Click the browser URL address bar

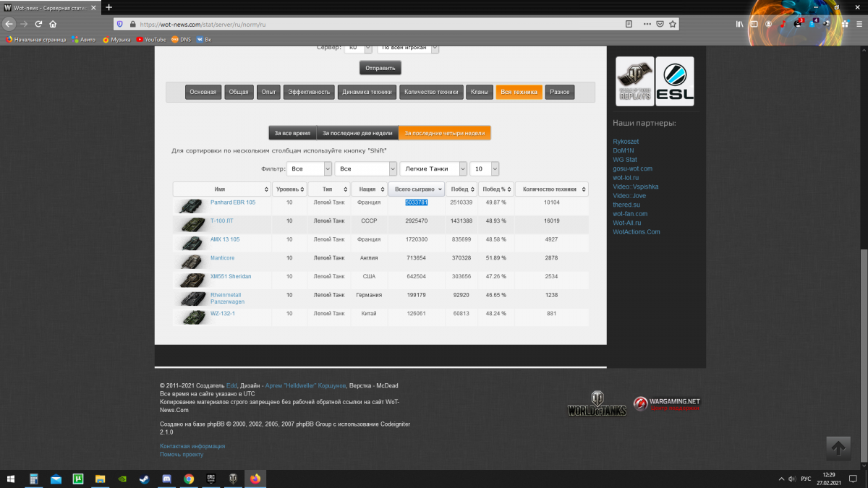tap(376, 24)
